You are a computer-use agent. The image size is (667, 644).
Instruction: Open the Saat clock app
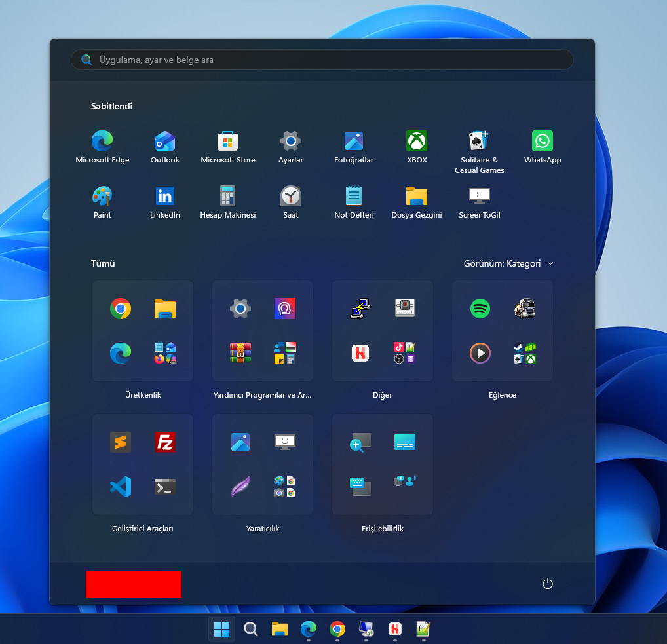pyautogui.click(x=291, y=202)
